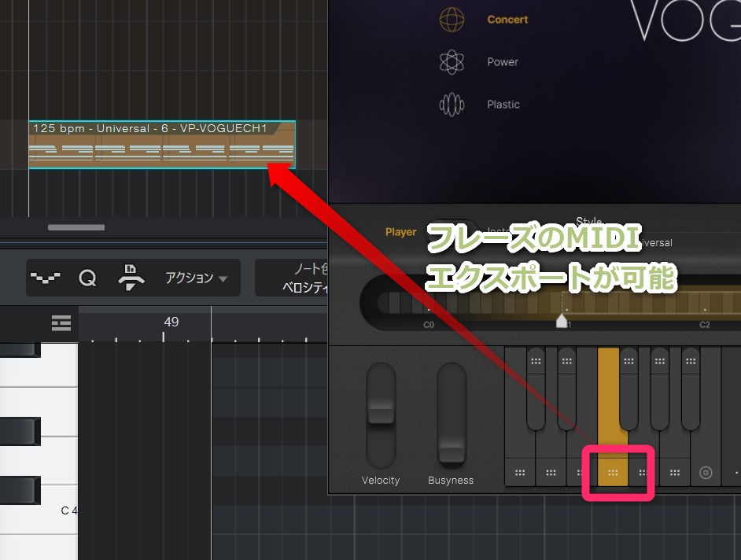Select the Plastic waveform icon
Viewport: 741px width, 560px height.
(452, 105)
